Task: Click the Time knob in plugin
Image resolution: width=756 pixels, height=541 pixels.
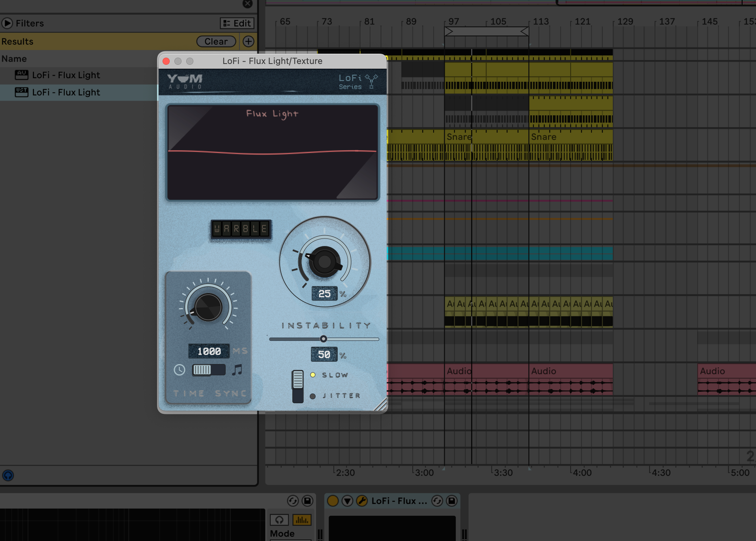Action: (x=208, y=307)
